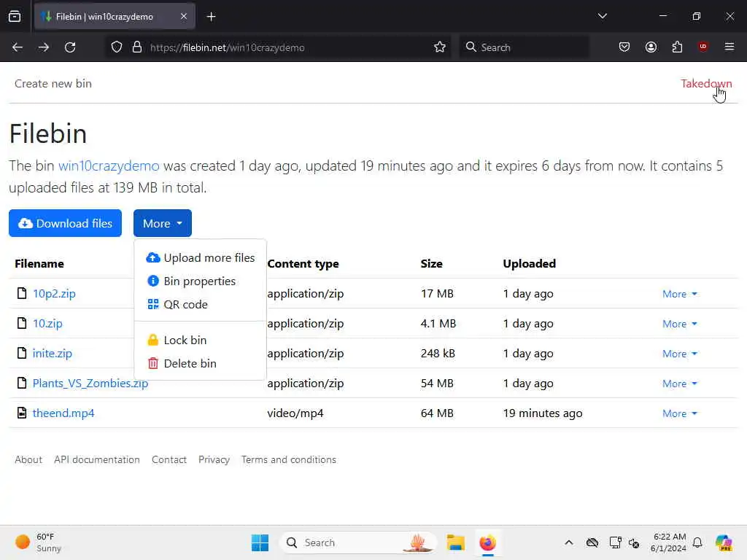Open the Pocket save icon
The height and width of the screenshot is (560, 747).
[624, 47]
